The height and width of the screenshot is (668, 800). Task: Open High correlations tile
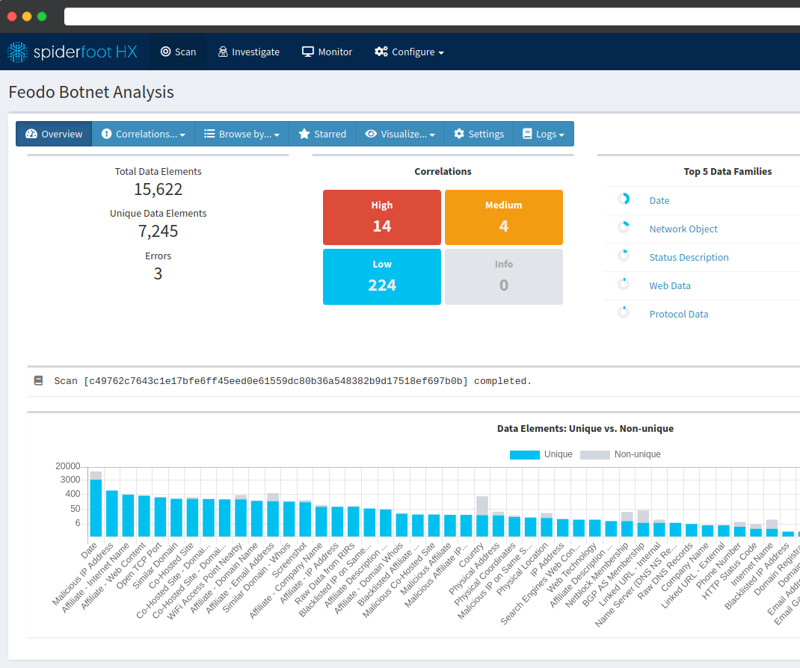pyautogui.click(x=382, y=217)
